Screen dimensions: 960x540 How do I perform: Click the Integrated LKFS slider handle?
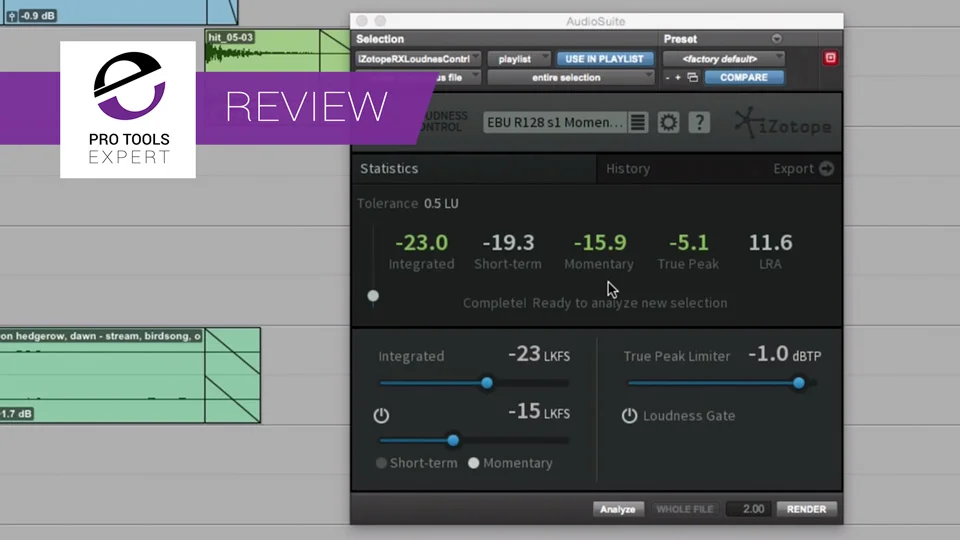pyautogui.click(x=487, y=383)
